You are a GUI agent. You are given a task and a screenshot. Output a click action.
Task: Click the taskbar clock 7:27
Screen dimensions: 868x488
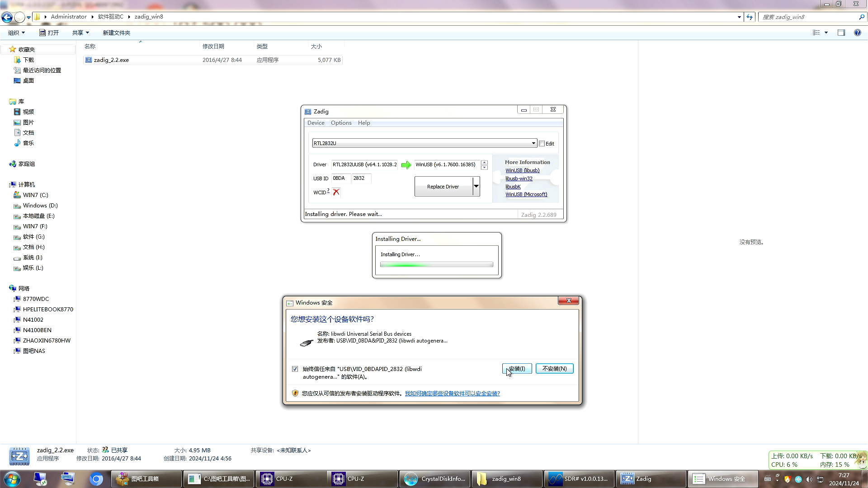tap(844, 475)
